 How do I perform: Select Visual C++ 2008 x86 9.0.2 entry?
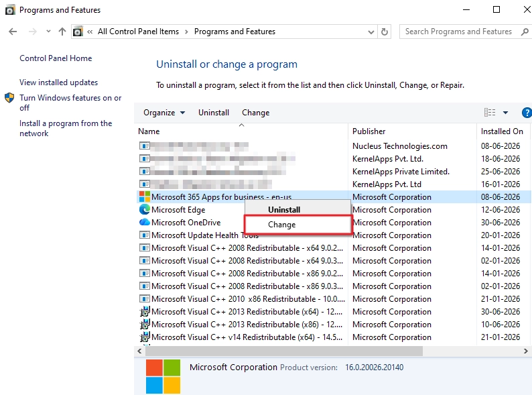point(247,274)
